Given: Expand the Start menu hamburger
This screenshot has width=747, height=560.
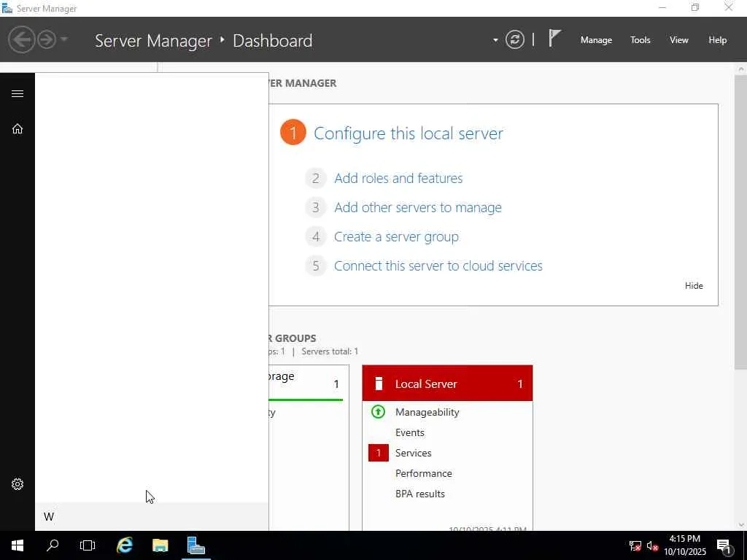Looking at the screenshot, I should click(x=18, y=93).
